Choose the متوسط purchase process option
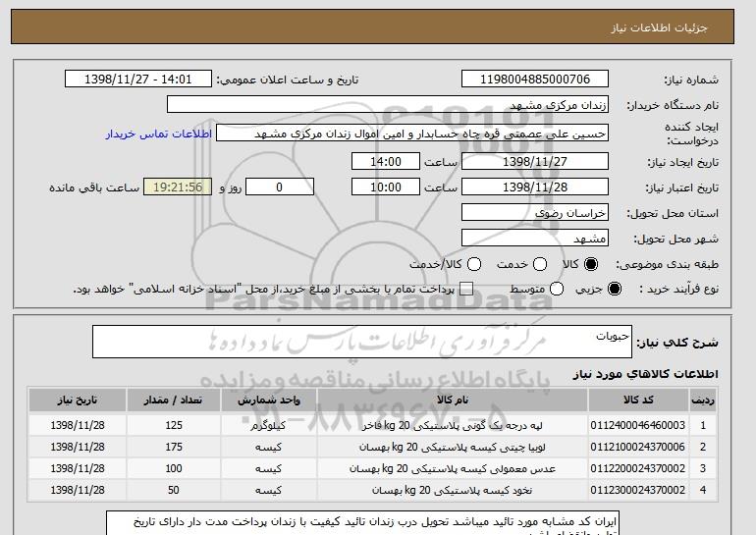 [x=557, y=289]
